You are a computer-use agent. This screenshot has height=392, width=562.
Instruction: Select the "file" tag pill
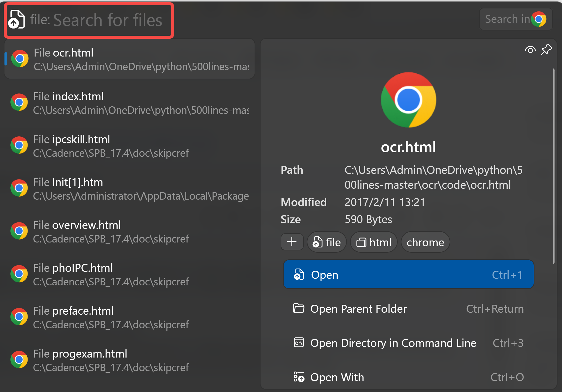(327, 242)
